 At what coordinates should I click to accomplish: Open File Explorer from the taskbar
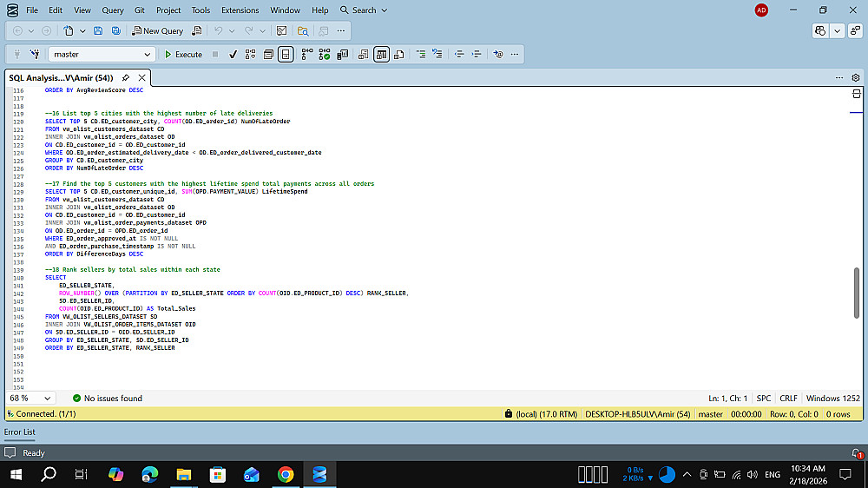[x=184, y=475]
